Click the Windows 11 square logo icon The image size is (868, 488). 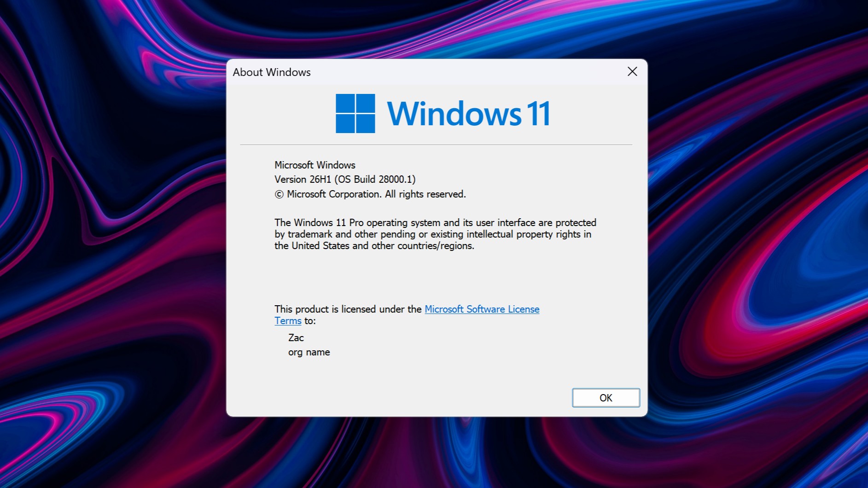[x=355, y=112]
